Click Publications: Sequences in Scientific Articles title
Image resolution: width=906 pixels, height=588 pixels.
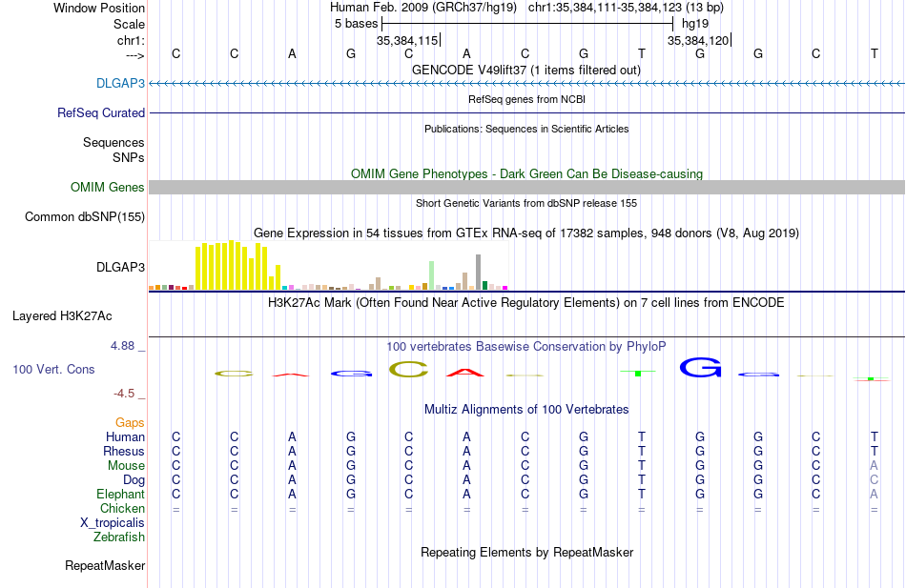tap(526, 129)
